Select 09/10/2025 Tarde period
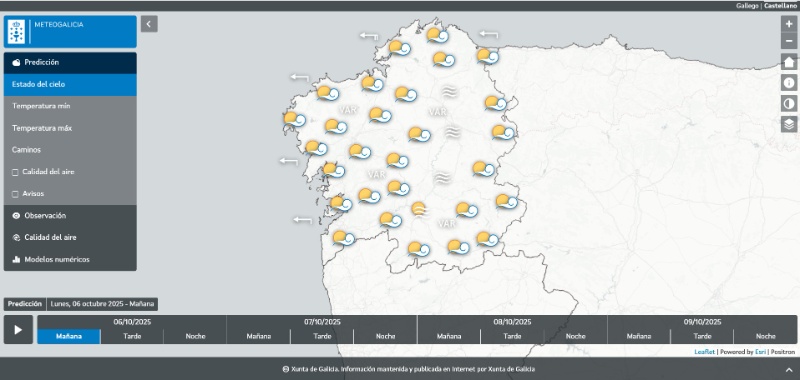The height and width of the screenshot is (380, 800). coord(702,337)
